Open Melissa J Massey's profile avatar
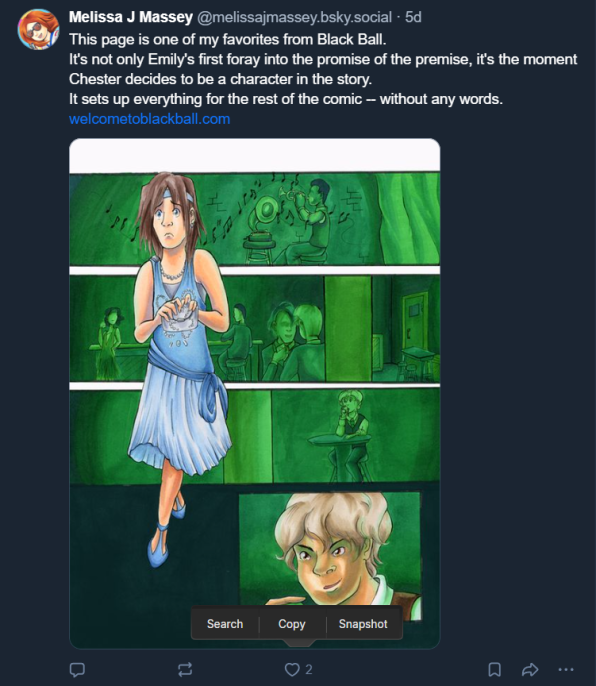The height and width of the screenshot is (686, 596). coord(39,29)
